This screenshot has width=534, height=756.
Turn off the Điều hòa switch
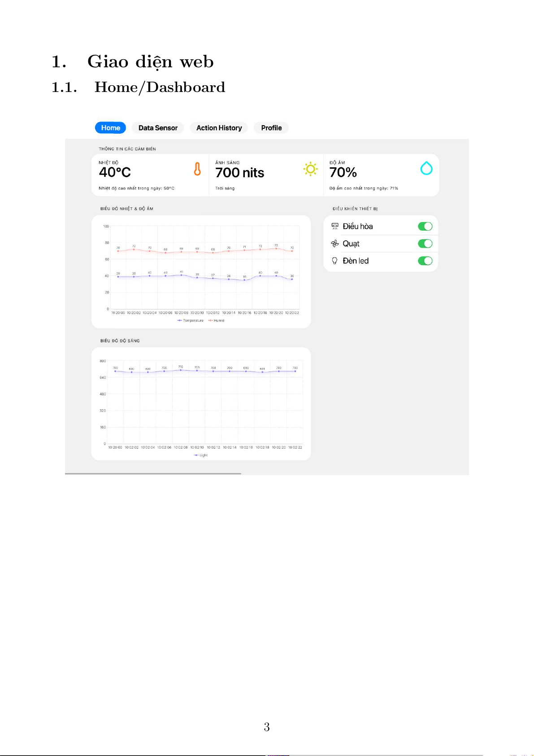[425, 226]
